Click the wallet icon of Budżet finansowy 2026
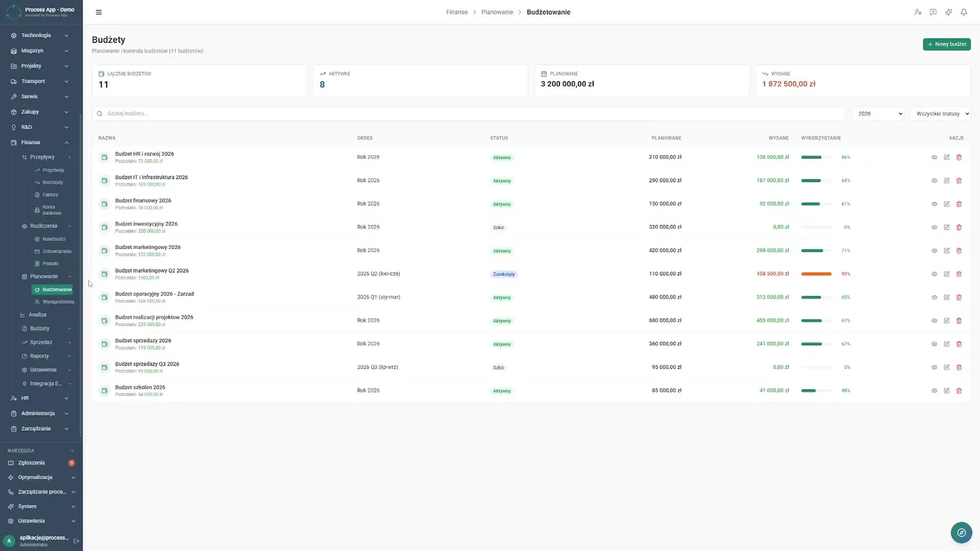The height and width of the screenshot is (551, 980). click(104, 204)
